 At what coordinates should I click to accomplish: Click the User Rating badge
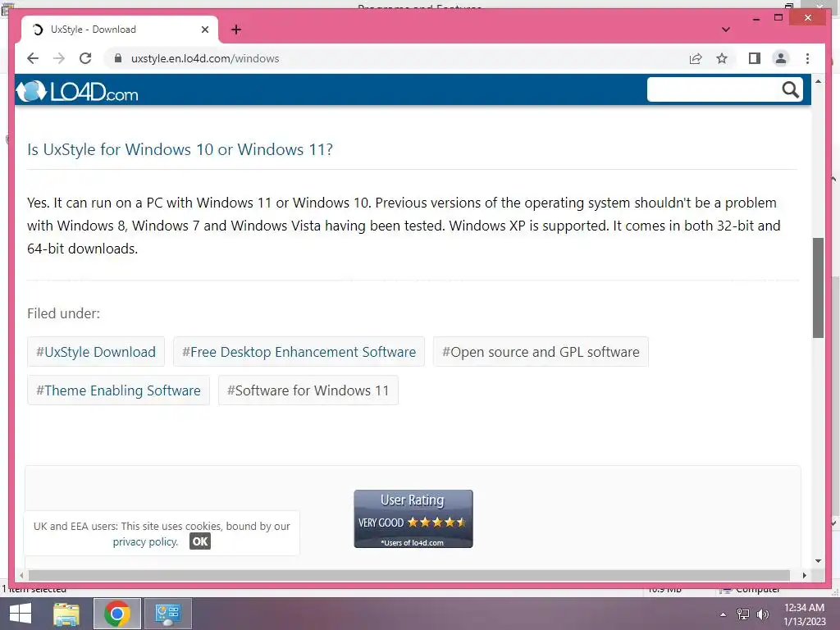(x=413, y=518)
